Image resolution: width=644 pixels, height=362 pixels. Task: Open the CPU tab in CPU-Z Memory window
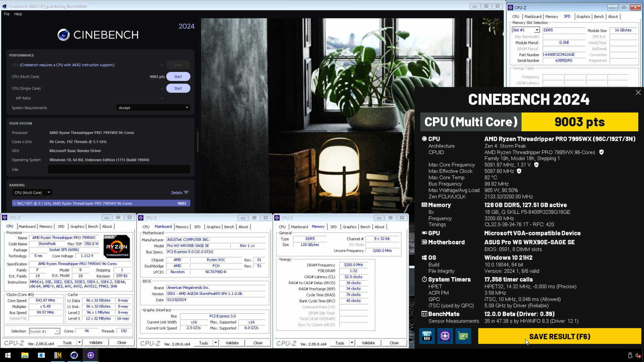point(282,227)
